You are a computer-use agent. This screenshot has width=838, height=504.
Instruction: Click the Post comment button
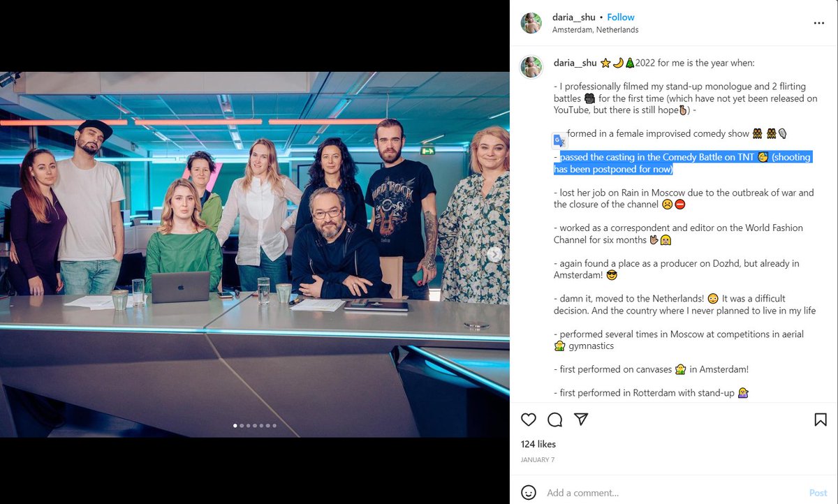(x=818, y=493)
